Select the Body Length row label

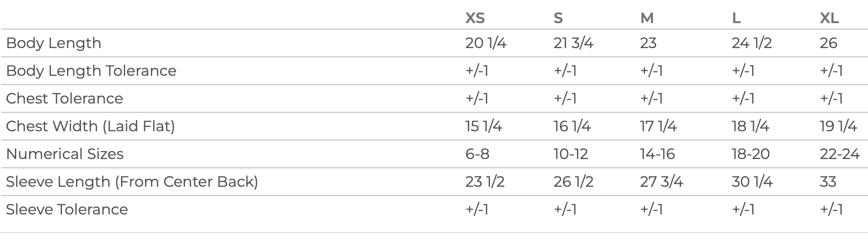[54, 43]
